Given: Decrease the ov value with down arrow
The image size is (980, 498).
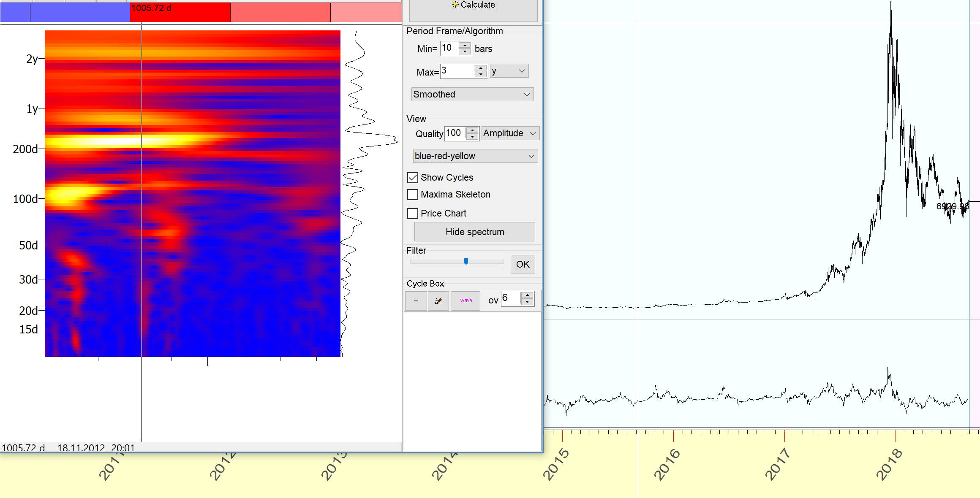Looking at the screenshot, I should pyautogui.click(x=527, y=302).
